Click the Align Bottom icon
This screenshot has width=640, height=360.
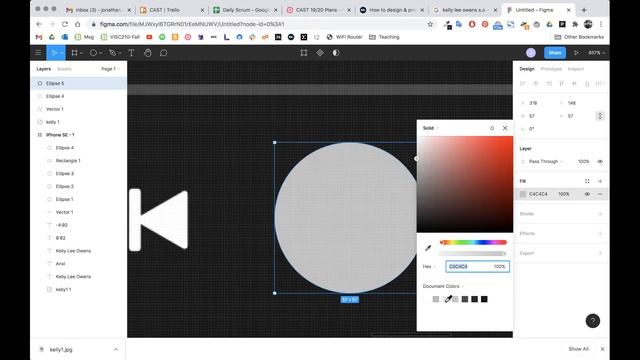click(x=587, y=83)
